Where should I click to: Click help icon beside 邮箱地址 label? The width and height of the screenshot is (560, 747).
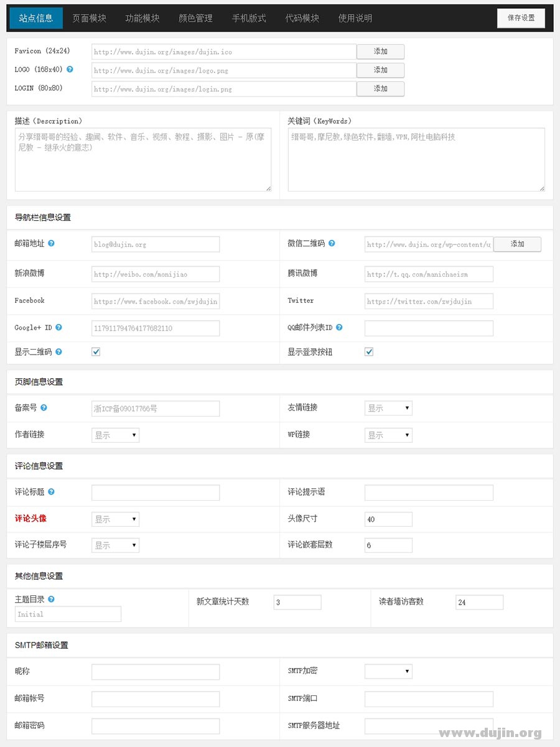point(51,243)
